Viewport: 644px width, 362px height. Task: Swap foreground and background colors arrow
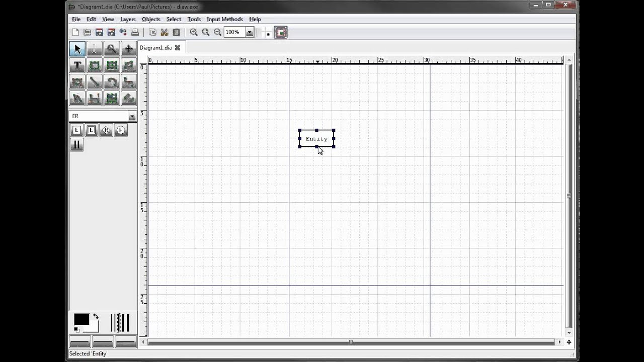pyautogui.click(x=96, y=317)
